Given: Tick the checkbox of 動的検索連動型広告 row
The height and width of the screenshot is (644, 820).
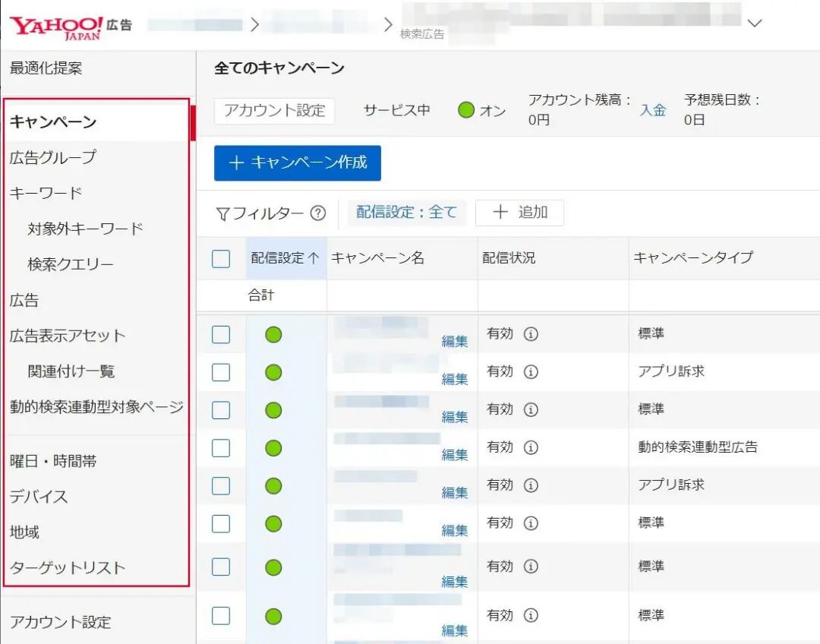Looking at the screenshot, I should pyautogui.click(x=221, y=448).
